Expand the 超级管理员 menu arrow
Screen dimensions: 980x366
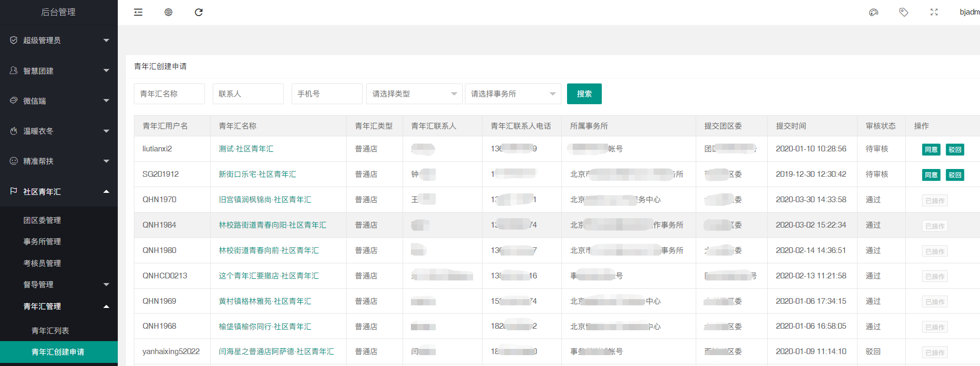(106, 40)
